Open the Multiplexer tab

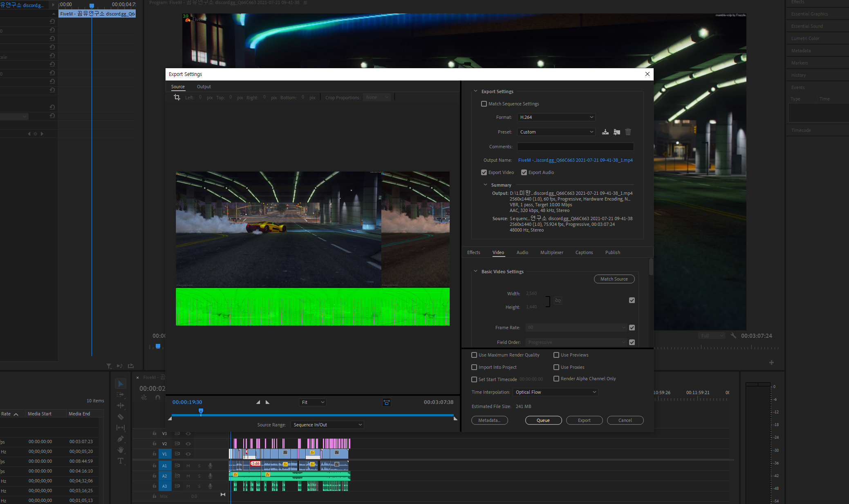552,252
